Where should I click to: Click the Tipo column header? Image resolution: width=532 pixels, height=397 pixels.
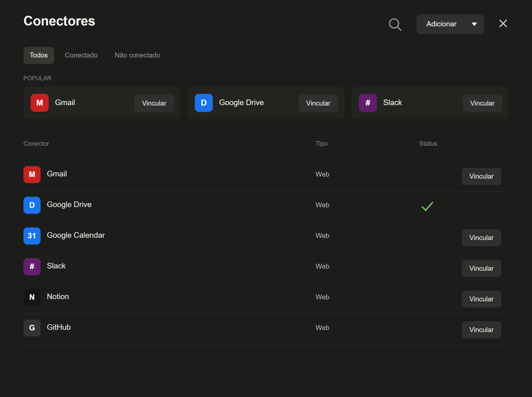point(322,143)
